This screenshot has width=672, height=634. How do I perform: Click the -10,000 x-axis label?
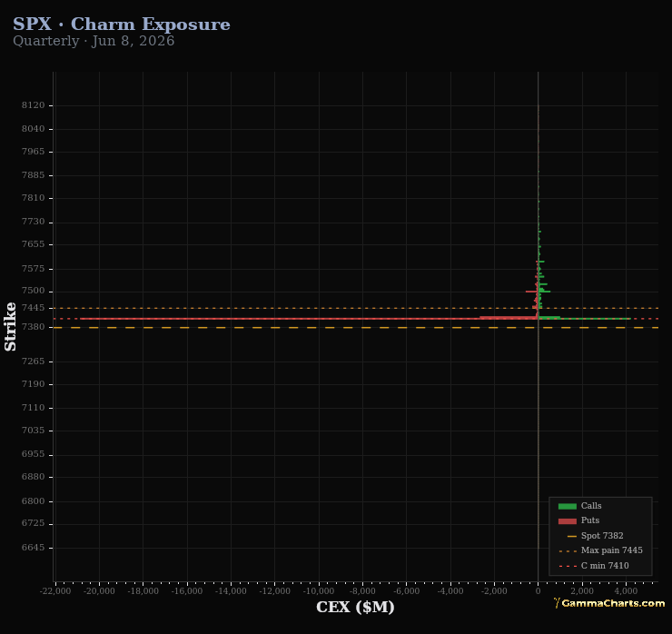pos(319,591)
